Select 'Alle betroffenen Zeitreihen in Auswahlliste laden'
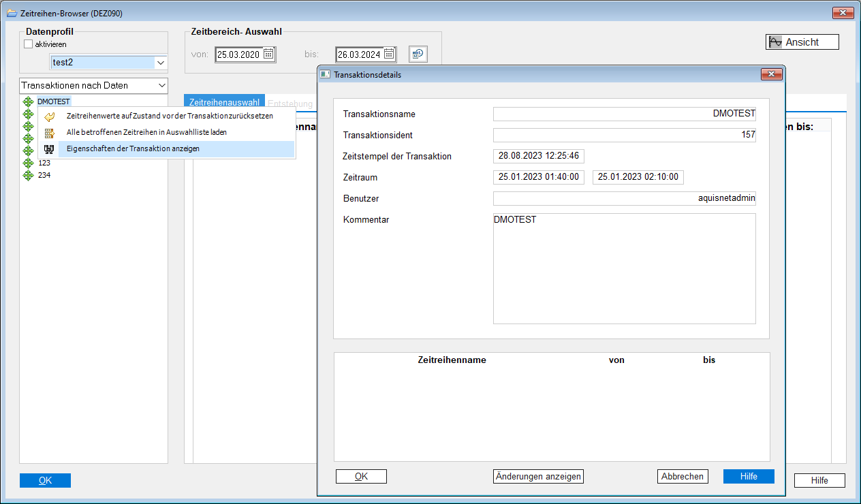Viewport: 861px width, 504px height. tap(146, 132)
